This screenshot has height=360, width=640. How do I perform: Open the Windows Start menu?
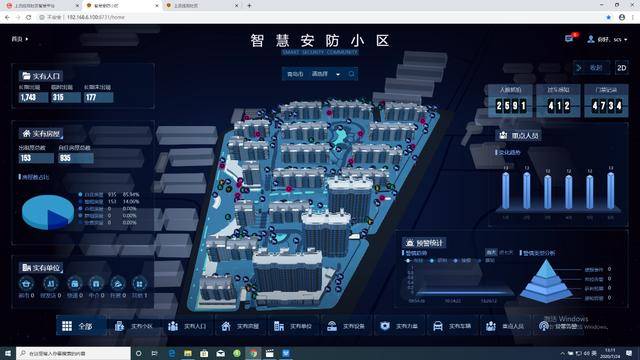[8, 353]
